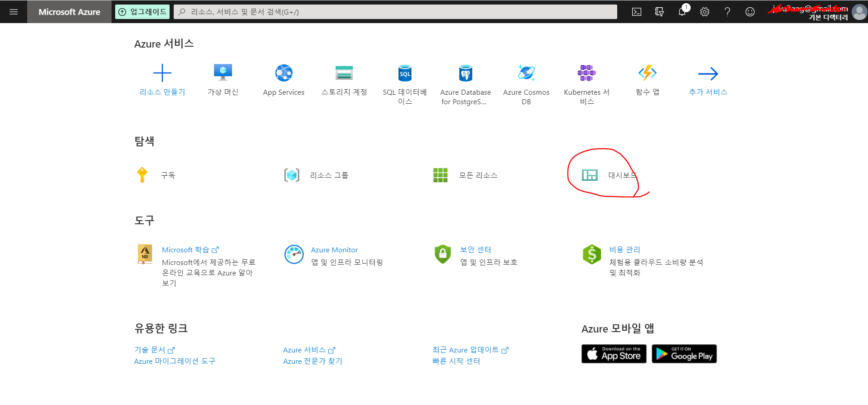Click the 업그레이드 upgrade button
This screenshot has width=868, height=405.
coord(142,12)
